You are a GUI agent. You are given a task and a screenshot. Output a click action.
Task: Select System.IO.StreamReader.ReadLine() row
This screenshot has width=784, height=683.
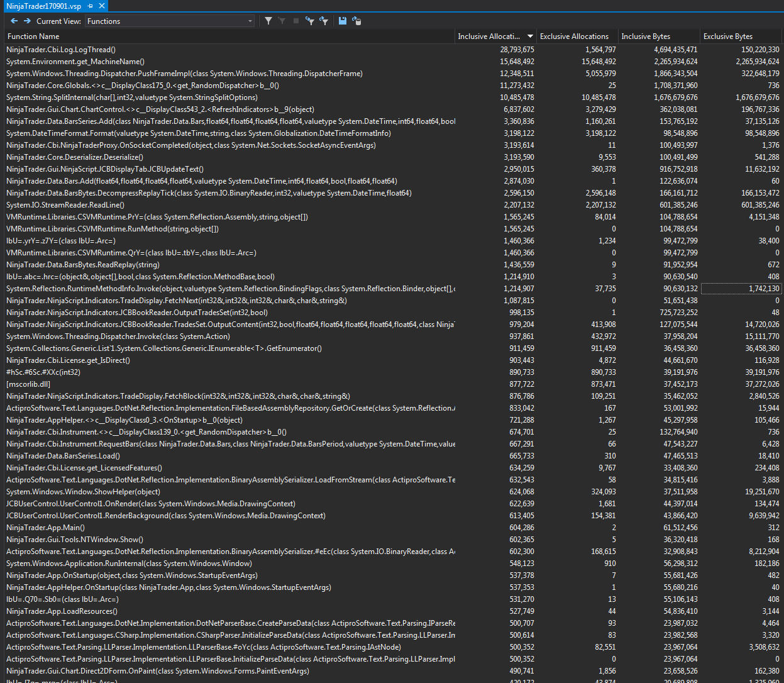(392, 205)
